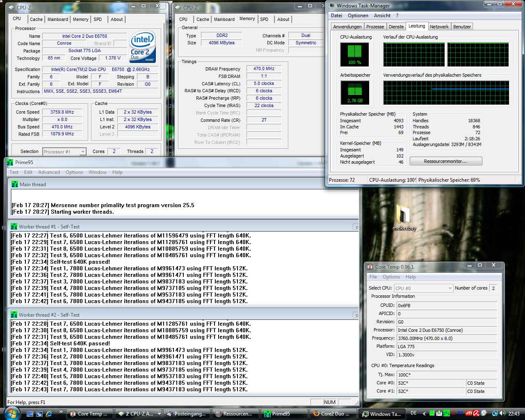Open the Processor #1 selection dropdown
Viewport: 525px width, 420px height.
(64, 152)
